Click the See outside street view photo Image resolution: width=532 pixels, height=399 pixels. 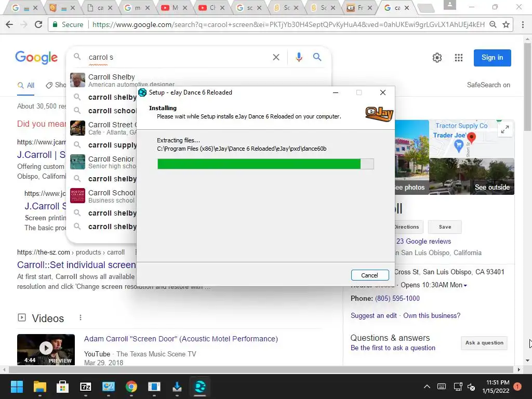coord(472,177)
